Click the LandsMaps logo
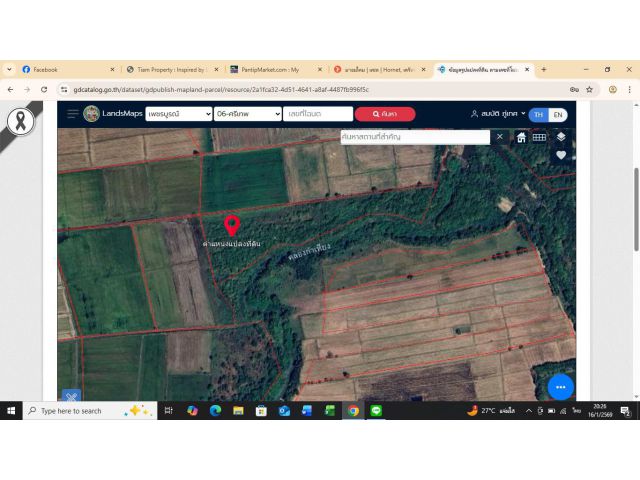 [x=113, y=114]
